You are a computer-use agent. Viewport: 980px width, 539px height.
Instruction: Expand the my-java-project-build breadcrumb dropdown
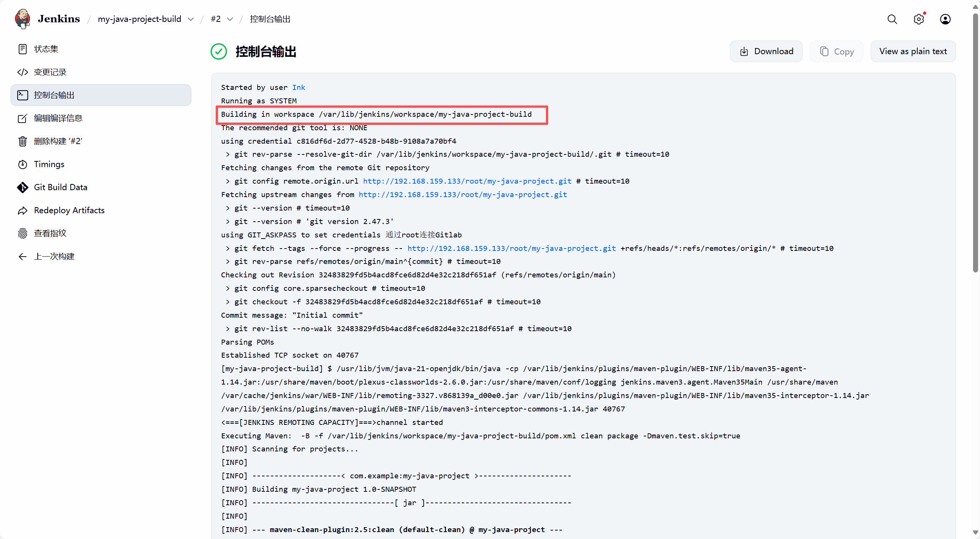pyautogui.click(x=191, y=19)
